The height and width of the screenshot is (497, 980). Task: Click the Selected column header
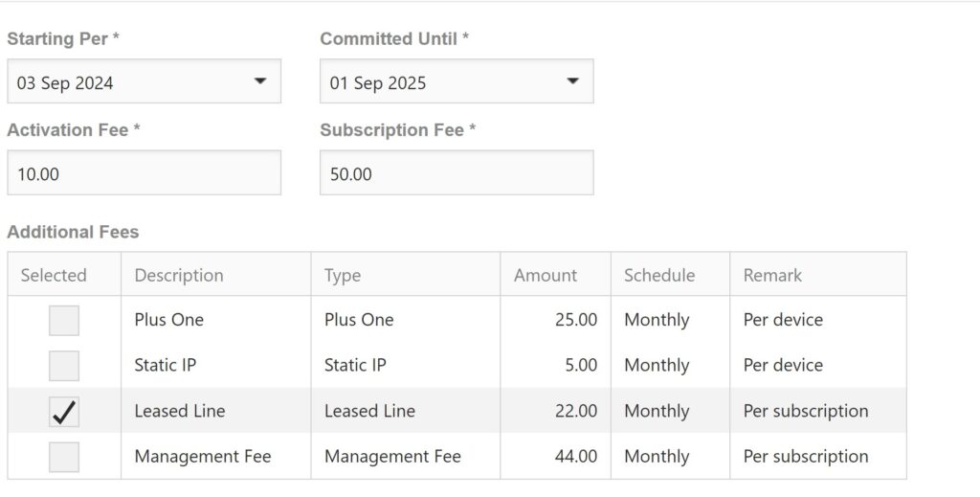click(54, 275)
